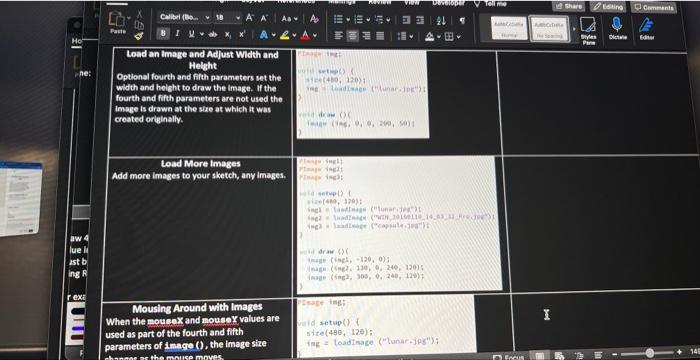Screen dimensions: 700x360
Task: Open borders dropdown arrow
Action: tap(458, 37)
